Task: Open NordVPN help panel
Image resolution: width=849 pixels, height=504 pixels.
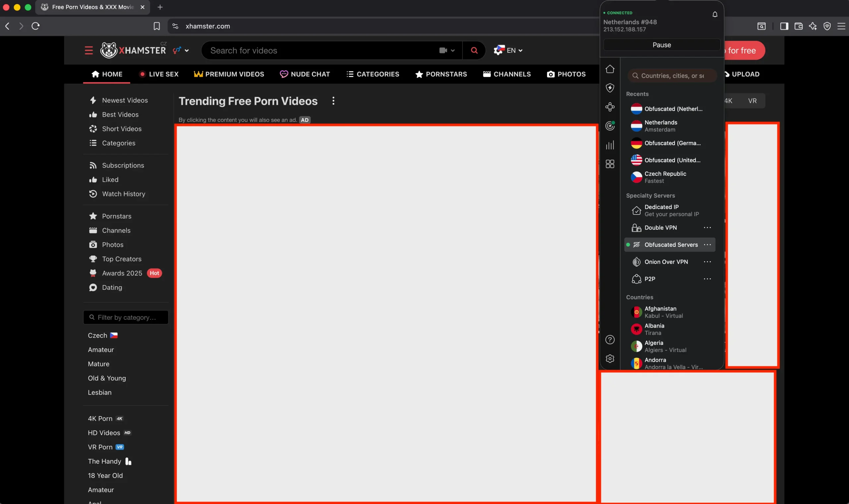Action: point(610,340)
